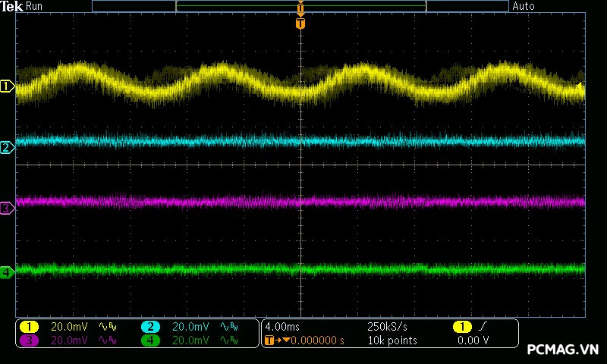Click the trigger source channel 1 badge
607x364 pixels.
pos(462,326)
